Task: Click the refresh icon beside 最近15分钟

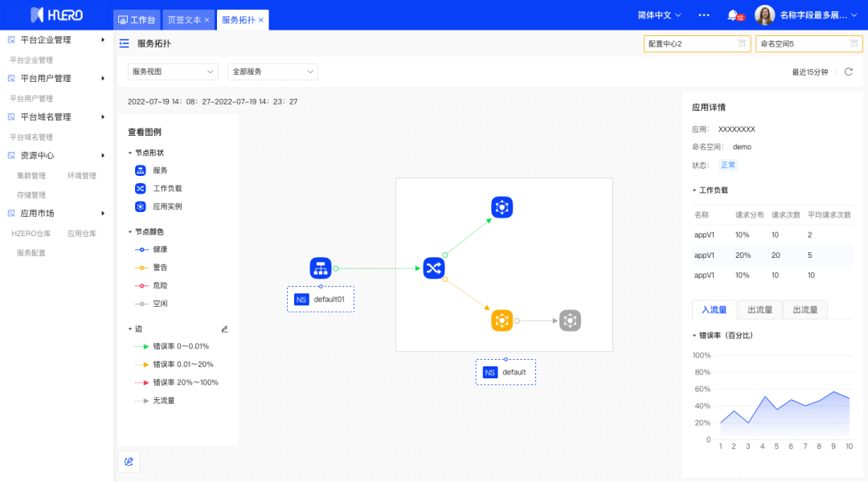Action: [x=848, y=71]
